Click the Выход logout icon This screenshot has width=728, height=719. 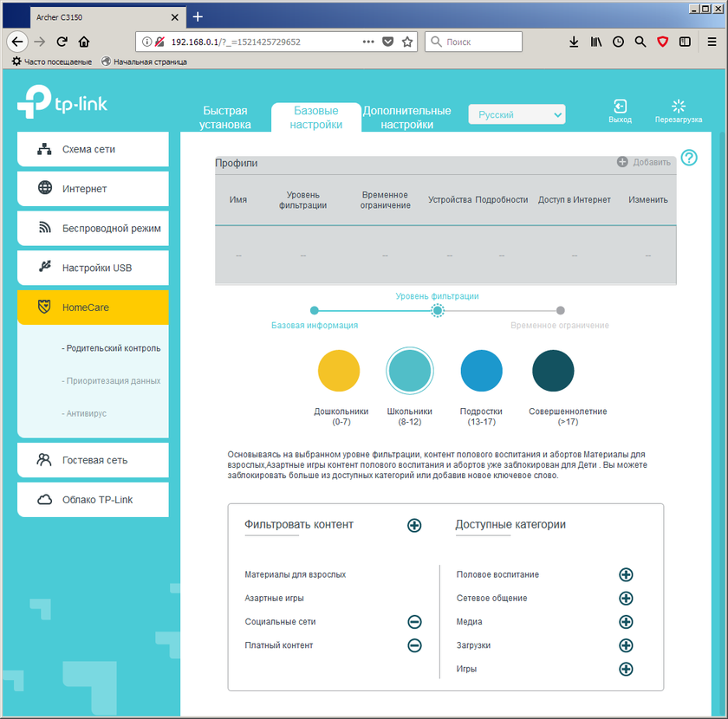[620, 107]
